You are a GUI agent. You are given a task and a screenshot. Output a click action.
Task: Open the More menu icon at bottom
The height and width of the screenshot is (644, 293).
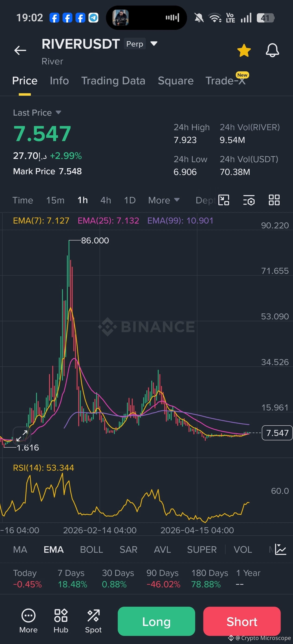click(29, 621)
